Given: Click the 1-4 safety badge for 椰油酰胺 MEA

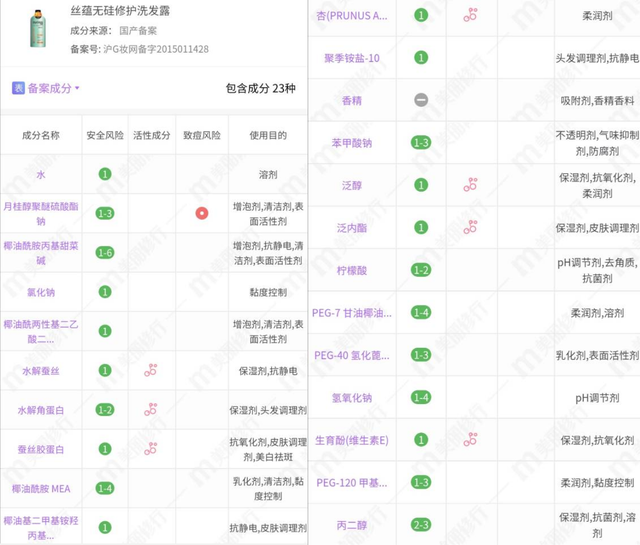Looking at the screenshot, I should [105, 488].
